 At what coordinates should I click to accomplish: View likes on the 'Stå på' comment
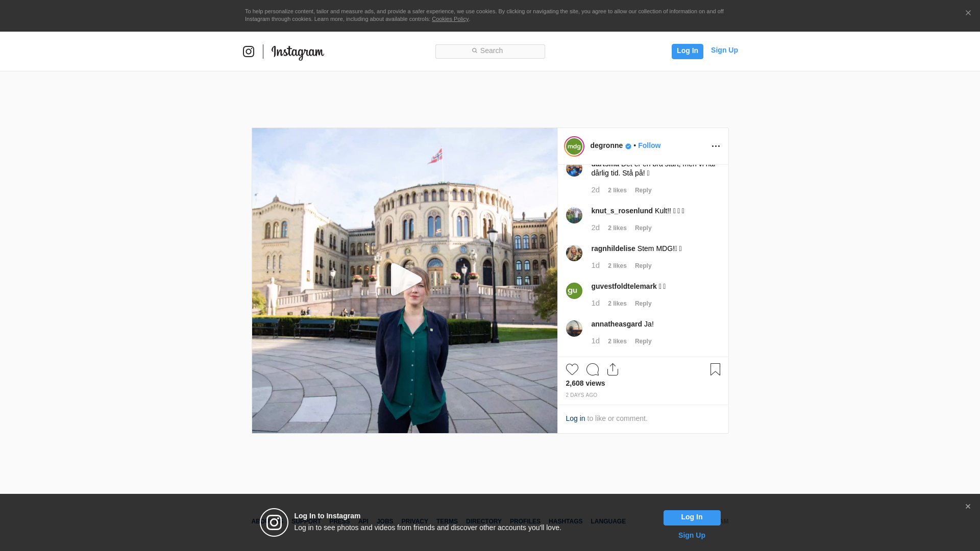click(617, 190)
